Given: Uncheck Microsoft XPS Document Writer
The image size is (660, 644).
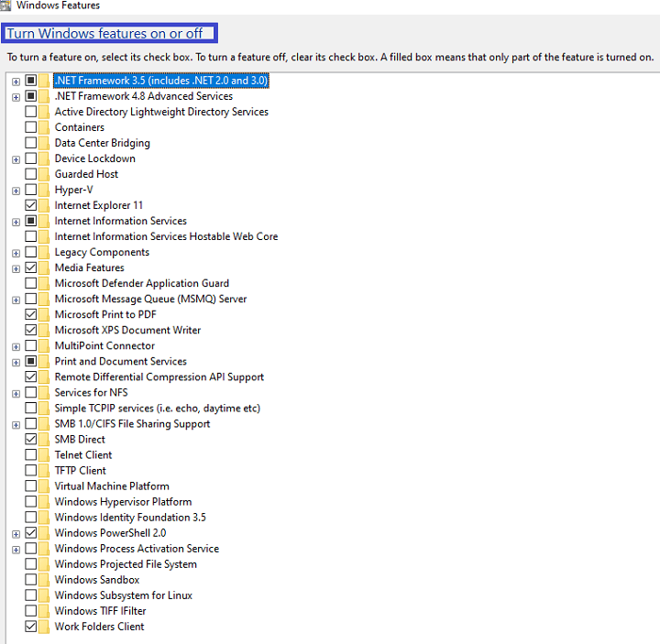Looking at the screenshot, I should (31, 330).
